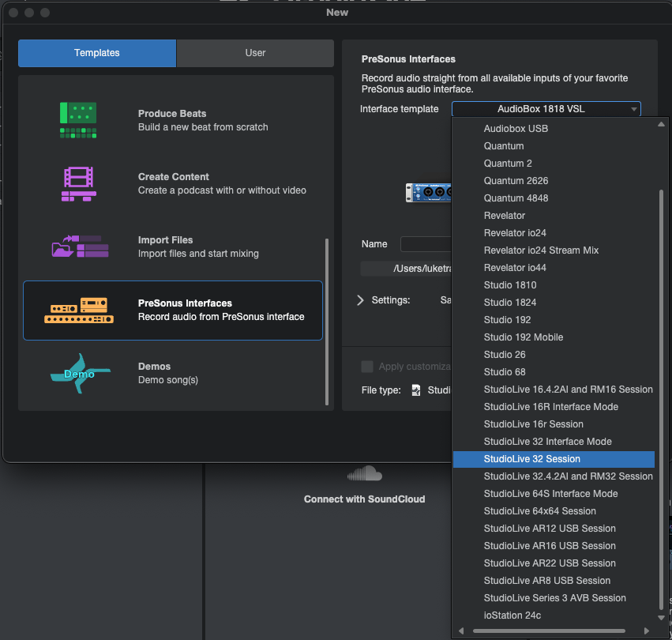The height and width of the screenshot is (640, 672).
Task: Switch to the User tab
Action: (x=255, y=53)
